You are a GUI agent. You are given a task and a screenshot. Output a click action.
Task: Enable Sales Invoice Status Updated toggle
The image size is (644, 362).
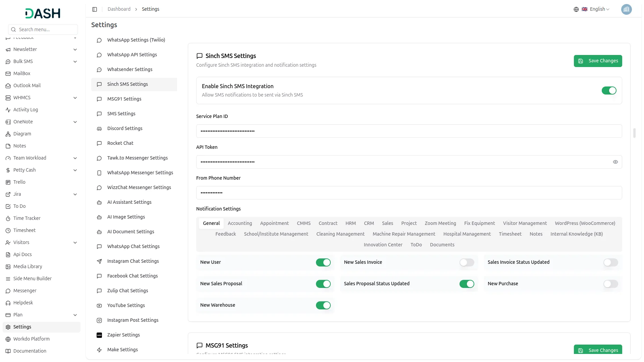(610, 262)
